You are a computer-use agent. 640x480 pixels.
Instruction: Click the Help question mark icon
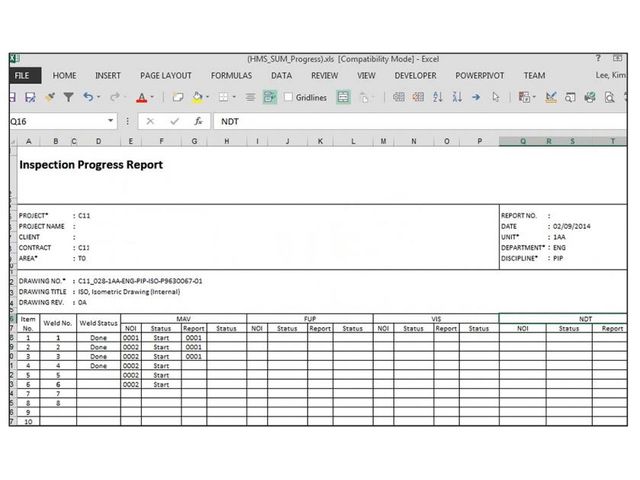click(598, 58)
